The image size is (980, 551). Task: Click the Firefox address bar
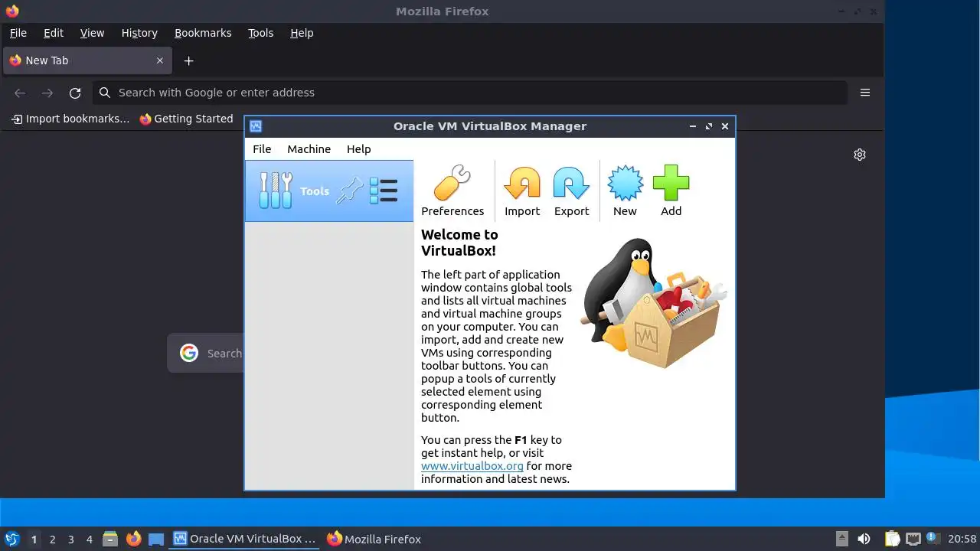(470, 93)
